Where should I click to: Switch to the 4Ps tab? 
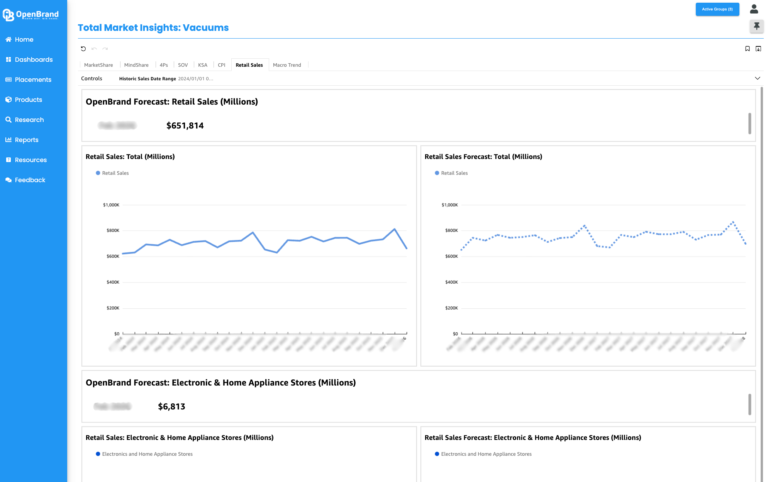[x=164, y=65]
